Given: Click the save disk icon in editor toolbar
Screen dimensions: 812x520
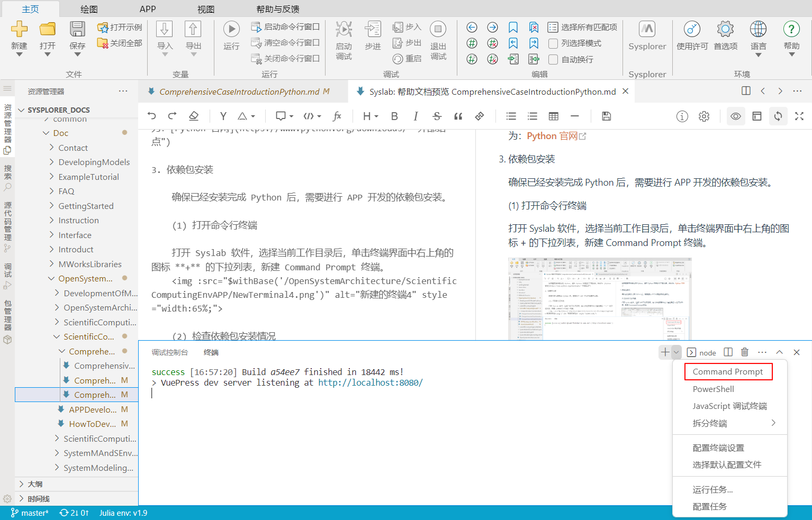Looking at the screenshot, I should (607, 116).
